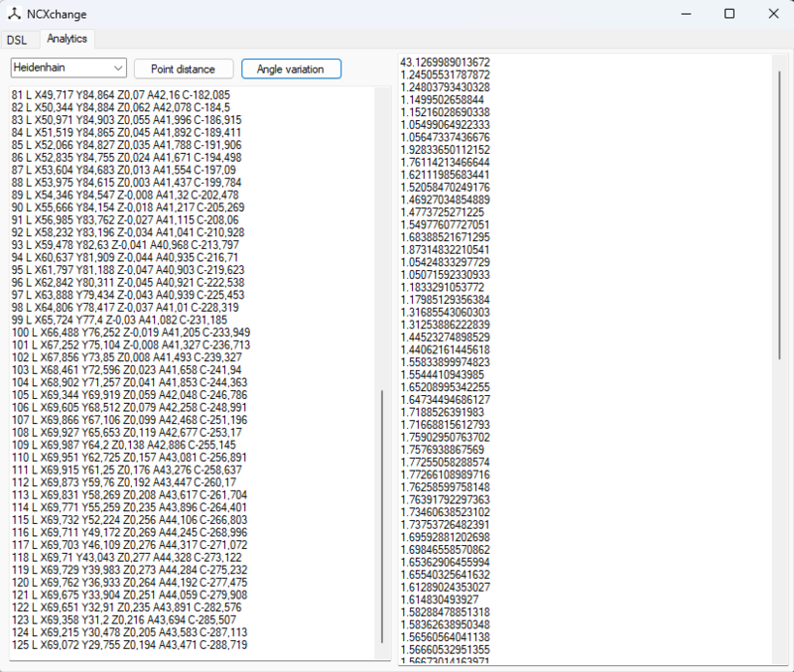Click the result value 1.614830493927

[x=438, y=600]
